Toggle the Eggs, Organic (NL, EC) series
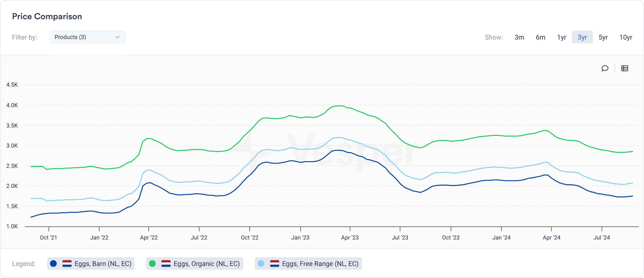The image size is (644, 278). pyautogui.click(x=195, y=264)
